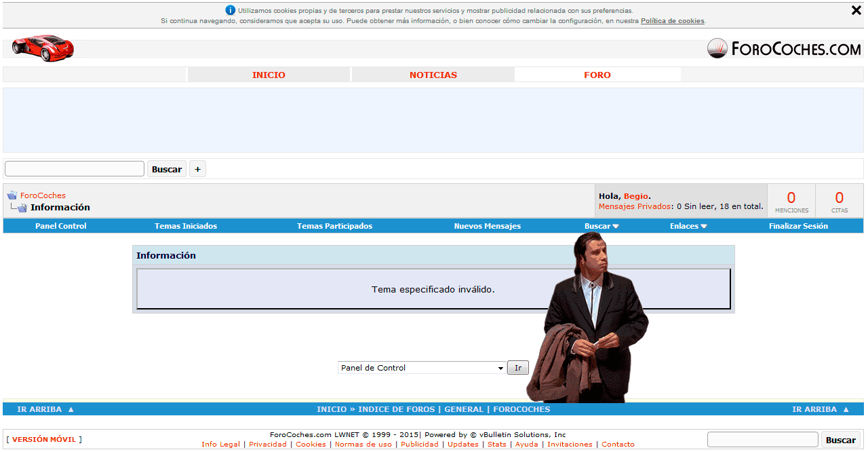
Task: Click the red car logo image
Action: pos(43,48)
